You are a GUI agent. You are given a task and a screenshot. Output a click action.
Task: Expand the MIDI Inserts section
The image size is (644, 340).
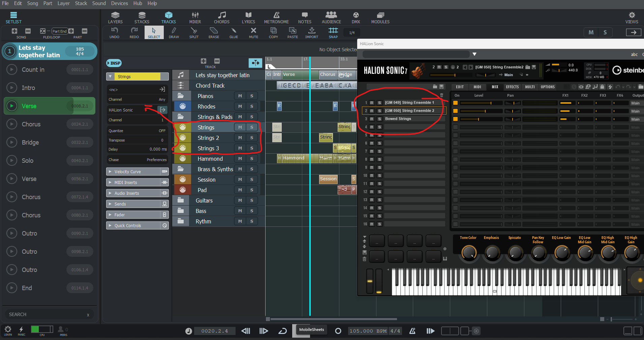110,183
